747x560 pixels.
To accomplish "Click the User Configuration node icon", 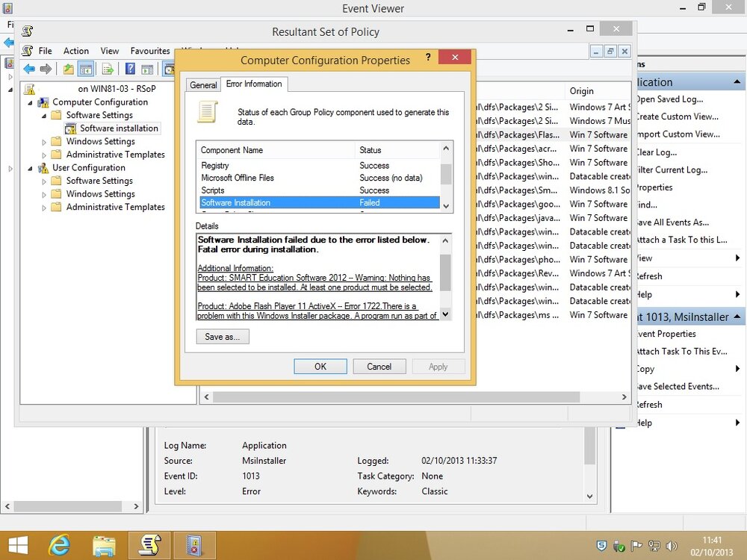I will [x=44, y=168].
